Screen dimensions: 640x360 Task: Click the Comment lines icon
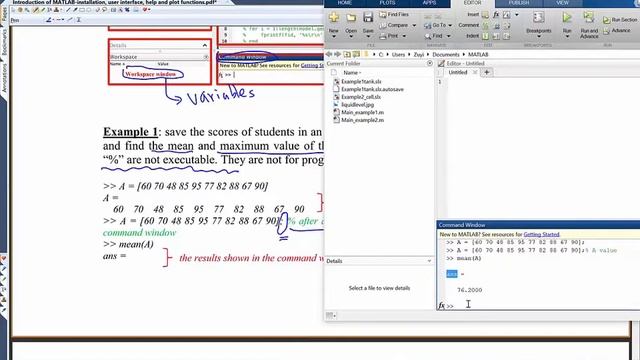coord(485,25)
